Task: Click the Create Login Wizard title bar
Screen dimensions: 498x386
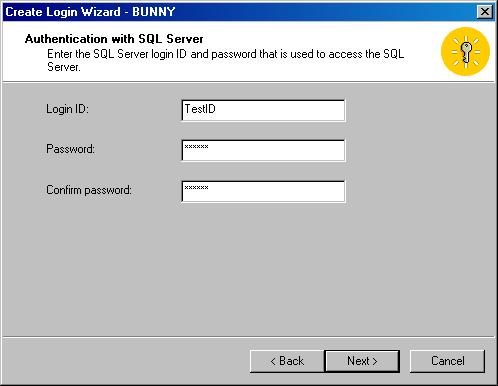Action: (240, 12)
